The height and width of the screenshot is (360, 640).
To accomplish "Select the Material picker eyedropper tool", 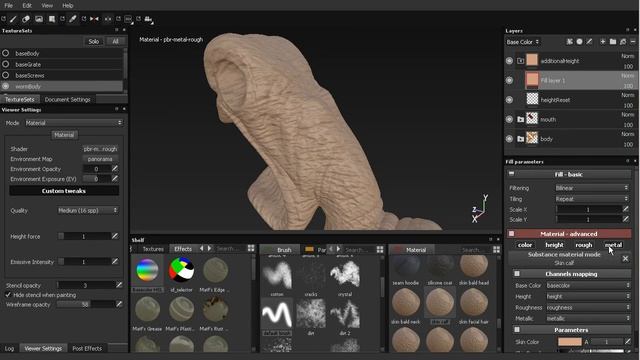I will pyautogui.click(x=73, y=19).
